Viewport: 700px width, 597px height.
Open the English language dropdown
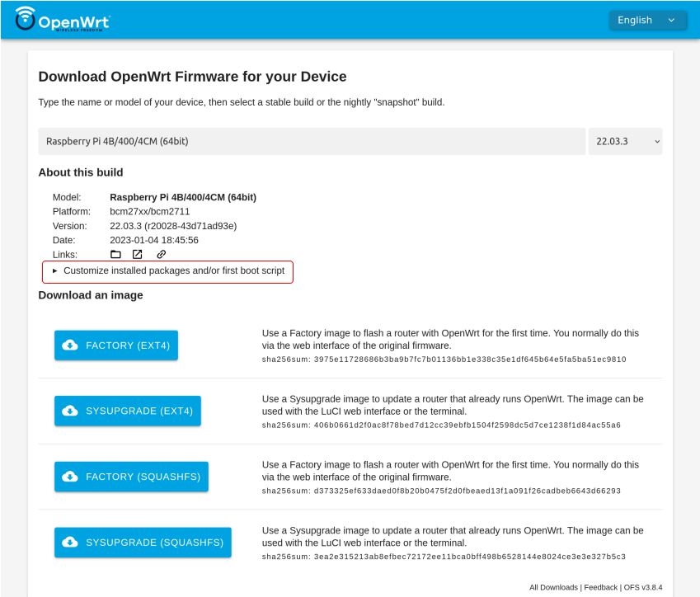(647, 20)
